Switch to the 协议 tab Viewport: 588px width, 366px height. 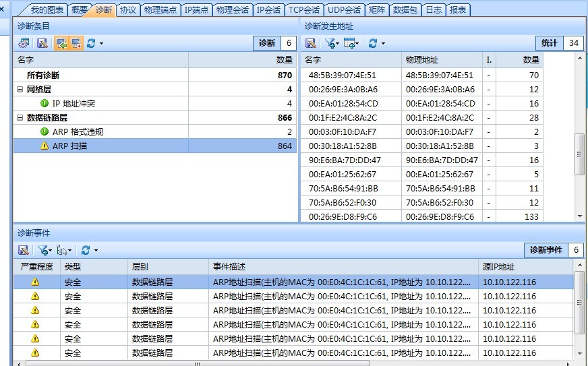point(127,10)
